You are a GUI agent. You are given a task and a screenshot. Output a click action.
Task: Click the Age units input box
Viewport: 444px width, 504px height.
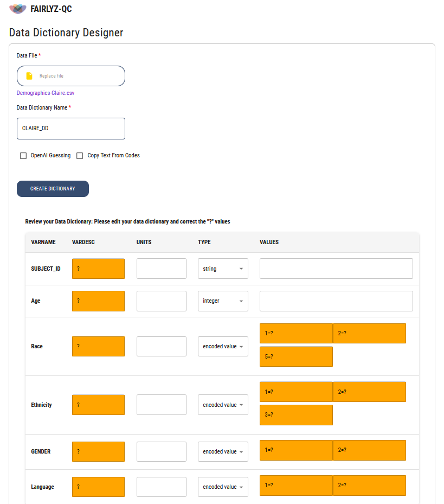click(x=161, y=301)
